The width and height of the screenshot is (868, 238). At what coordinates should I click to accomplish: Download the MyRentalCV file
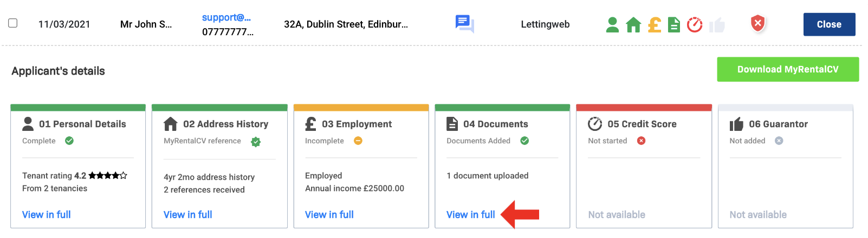787,69
